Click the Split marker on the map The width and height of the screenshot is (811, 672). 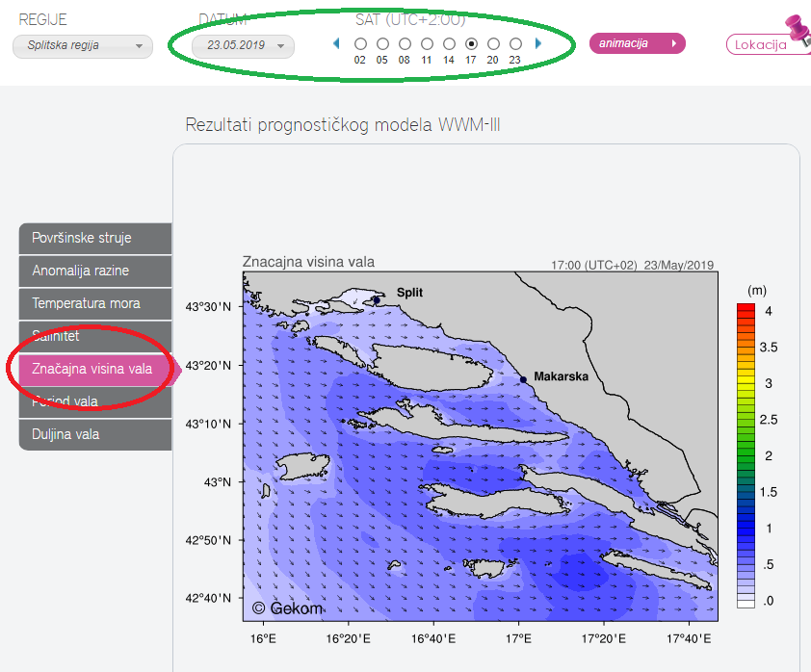coord(376,300)
